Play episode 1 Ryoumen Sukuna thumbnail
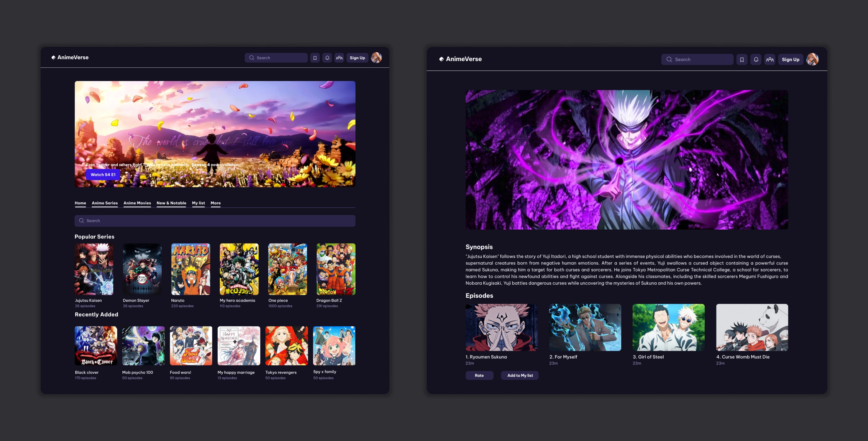This screenshot has width=868, height=441. 502,327
